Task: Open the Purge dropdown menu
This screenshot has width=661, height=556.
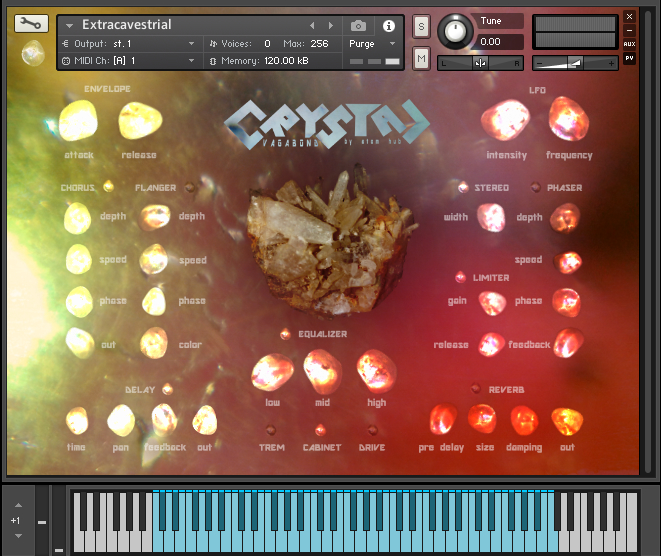Action: click(x=372, y=44)
